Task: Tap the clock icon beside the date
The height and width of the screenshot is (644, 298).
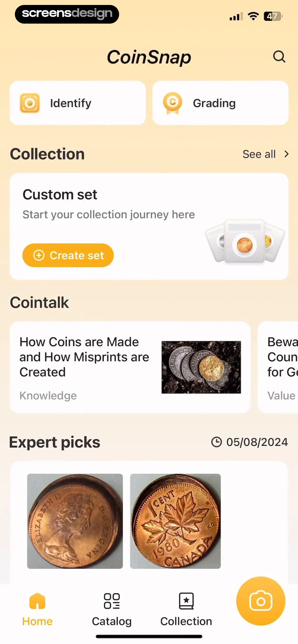Action: click(x=217, y=442)
